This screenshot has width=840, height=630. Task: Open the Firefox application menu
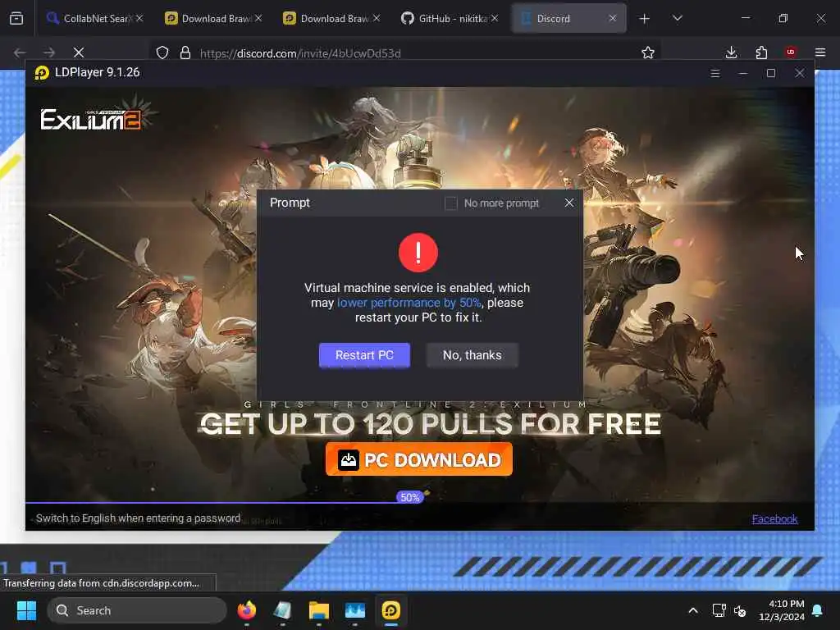pos(820,52)
